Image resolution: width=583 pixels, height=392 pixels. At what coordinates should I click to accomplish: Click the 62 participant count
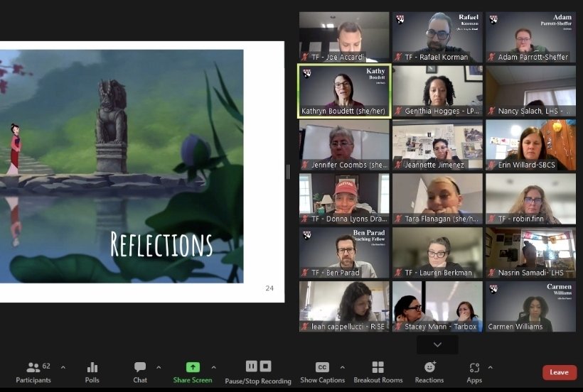point(46,366)
